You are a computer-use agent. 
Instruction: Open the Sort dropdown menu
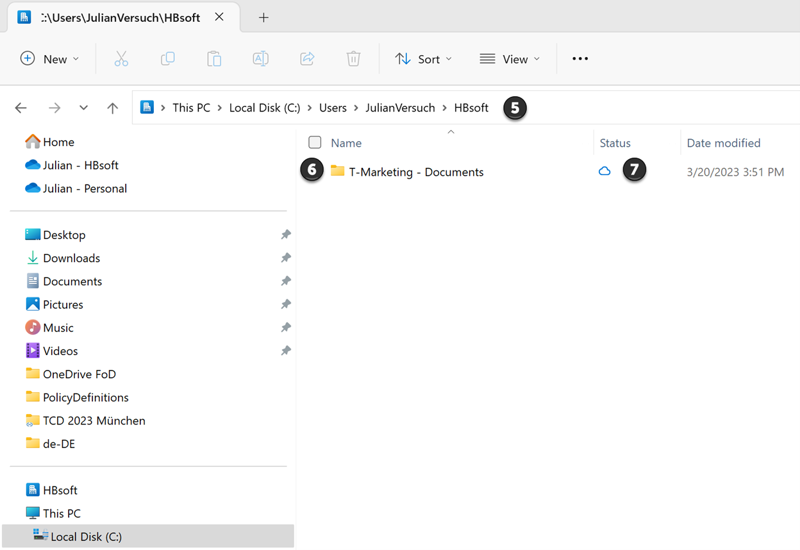coord(423,59)
